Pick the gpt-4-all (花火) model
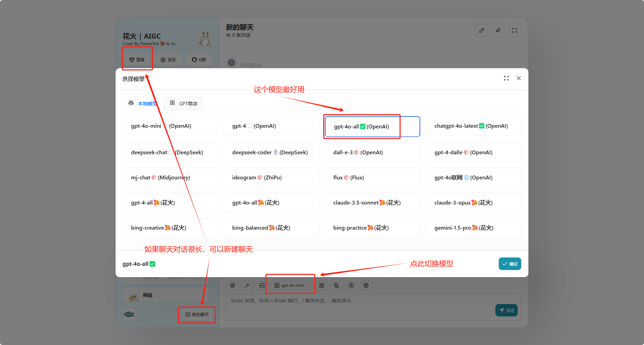Image resolution: width=644 pixels, height=345 pixels. 170,202
